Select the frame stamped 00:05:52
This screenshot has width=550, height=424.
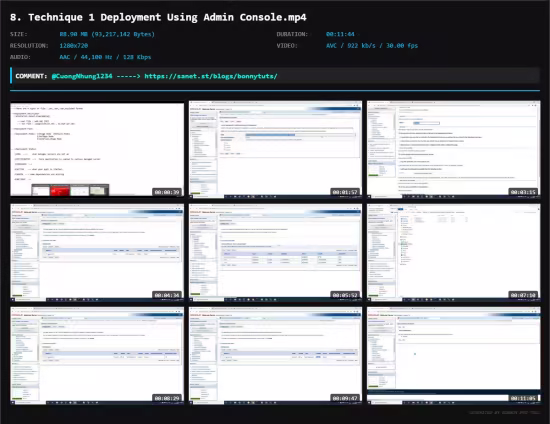click(x=275, y=253)
